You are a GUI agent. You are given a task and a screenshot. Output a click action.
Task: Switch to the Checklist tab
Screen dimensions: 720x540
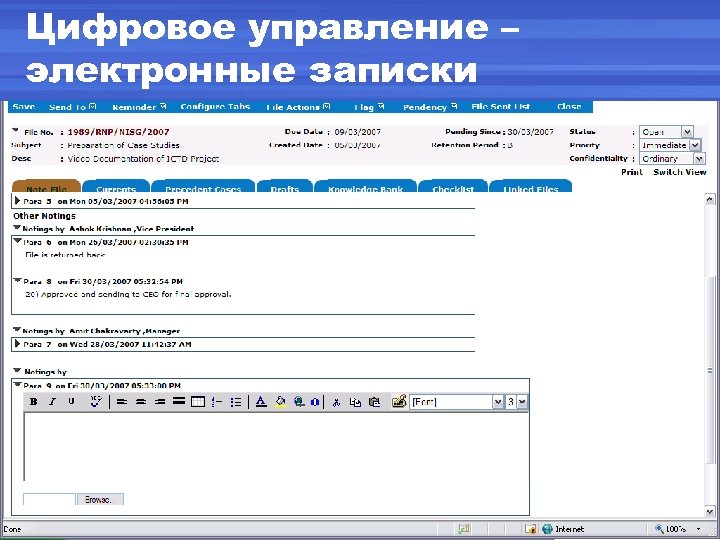point(453,186)
